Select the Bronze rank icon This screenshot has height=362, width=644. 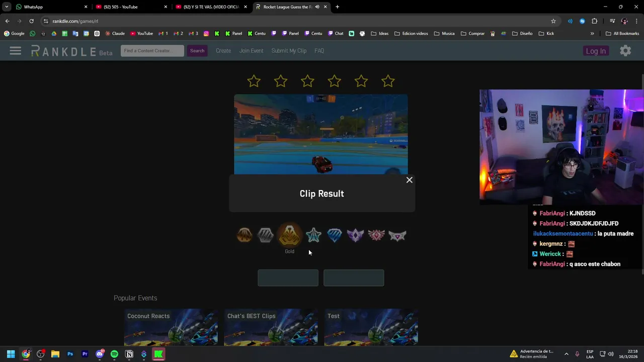(x=245, y=235)
